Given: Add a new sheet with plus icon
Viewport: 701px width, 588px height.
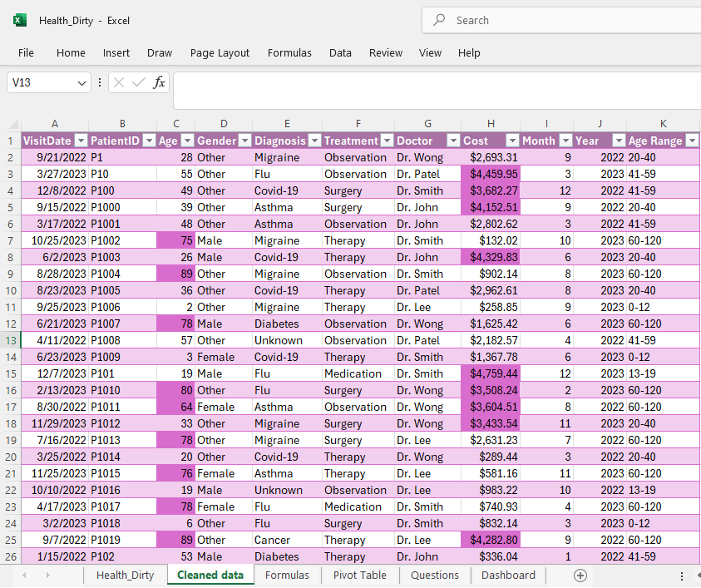Looking at the screenshot, I should coord(580,576).
